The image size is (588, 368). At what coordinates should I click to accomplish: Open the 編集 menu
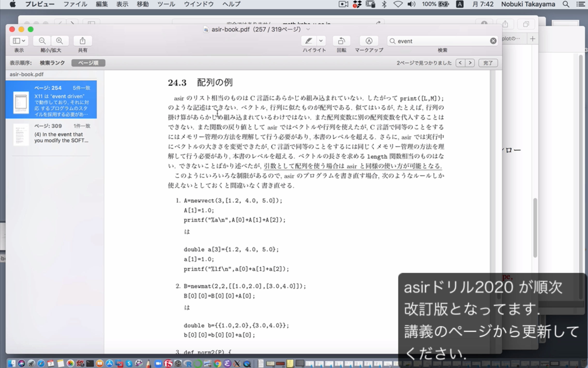(x=102, y=4)
